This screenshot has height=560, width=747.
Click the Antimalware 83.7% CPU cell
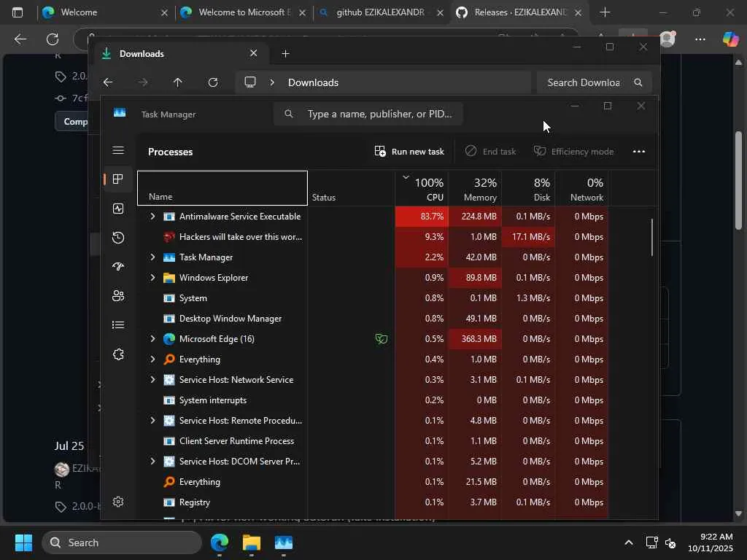[422, 216]
